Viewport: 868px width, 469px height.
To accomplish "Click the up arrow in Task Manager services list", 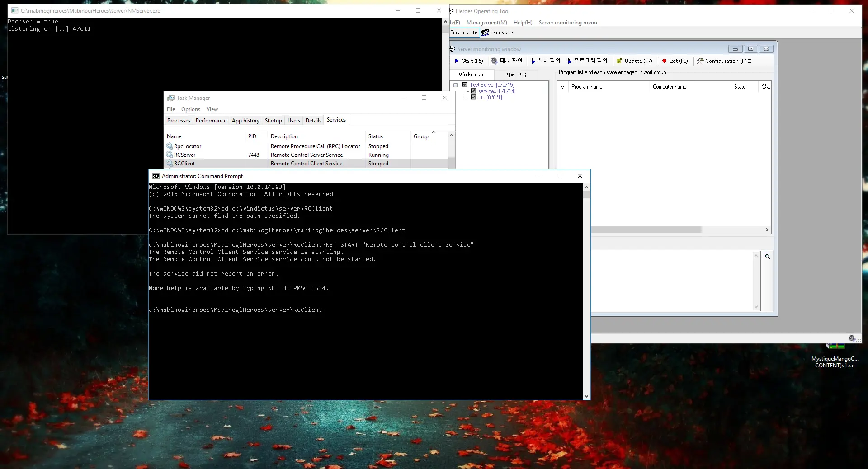I will [451, 135].
